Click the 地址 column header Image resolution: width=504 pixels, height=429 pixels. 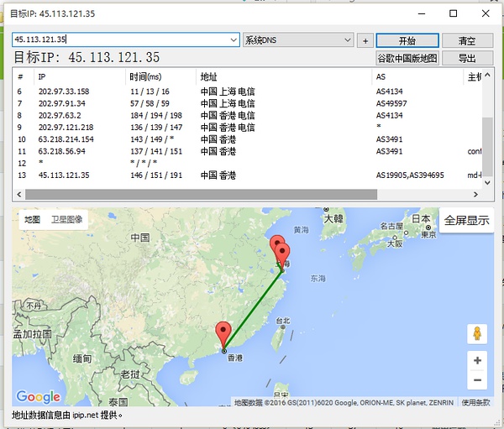click(209, 76)
